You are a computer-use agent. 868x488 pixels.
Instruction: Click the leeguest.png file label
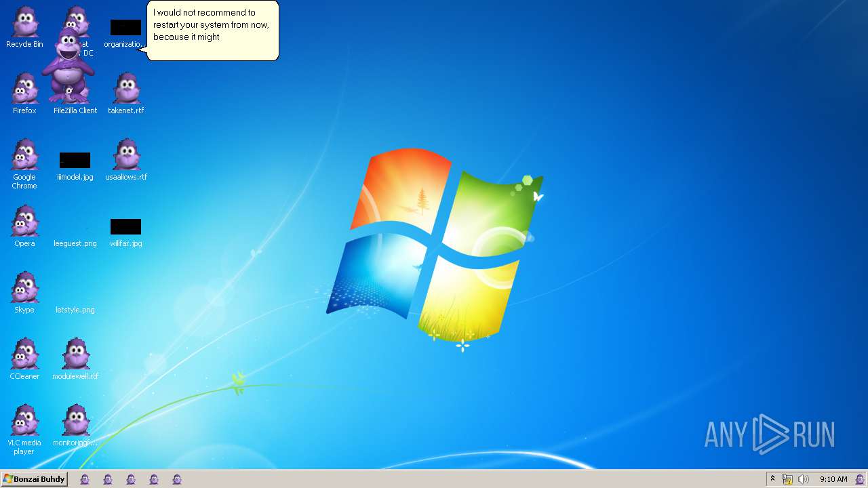tap(75, 243)
